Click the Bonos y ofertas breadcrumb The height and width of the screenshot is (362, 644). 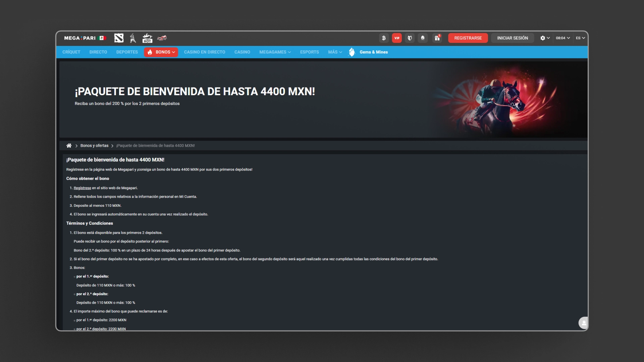[x=94, y=145]
